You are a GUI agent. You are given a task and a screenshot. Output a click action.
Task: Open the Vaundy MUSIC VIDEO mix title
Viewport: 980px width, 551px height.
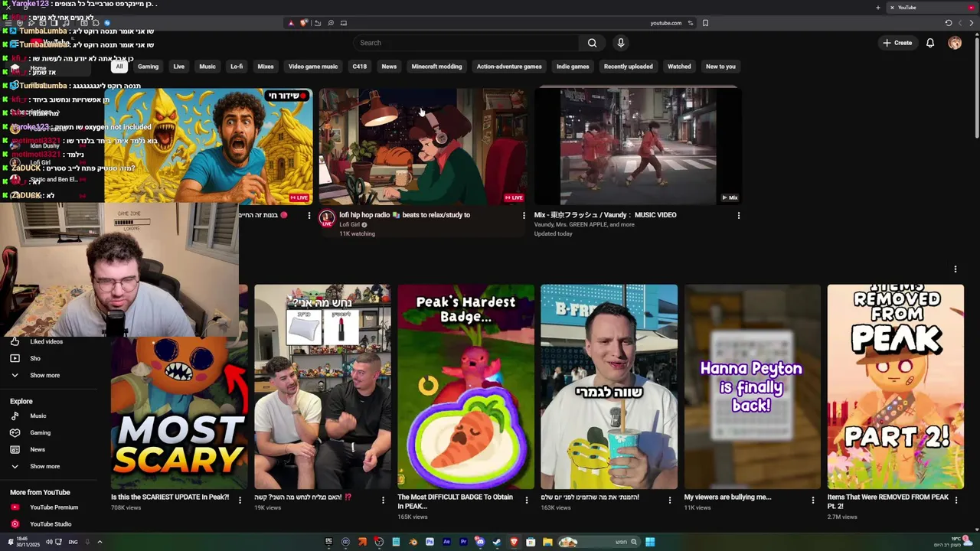[605, 215]
